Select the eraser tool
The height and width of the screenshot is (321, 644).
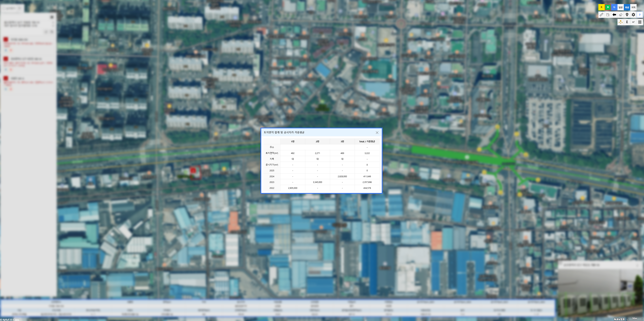[x=620, y=15]
